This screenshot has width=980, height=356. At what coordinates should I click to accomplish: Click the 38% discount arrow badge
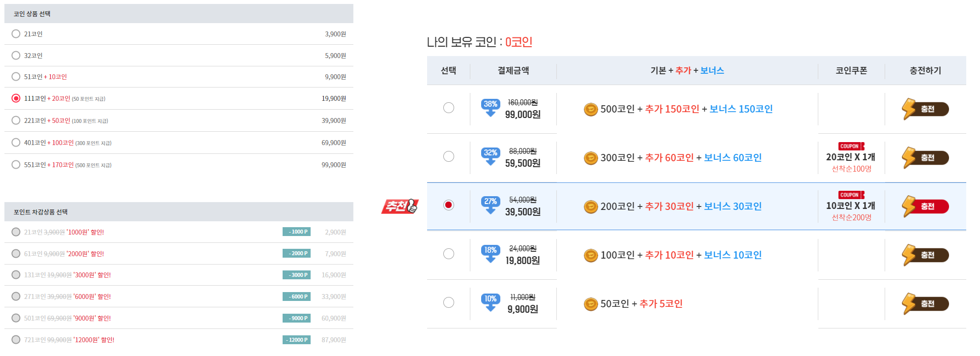point(490,107)
